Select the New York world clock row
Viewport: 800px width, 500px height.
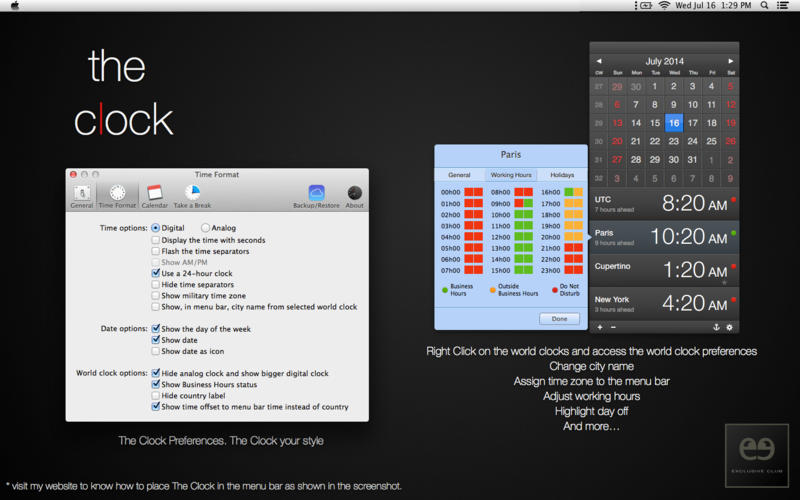664,303
